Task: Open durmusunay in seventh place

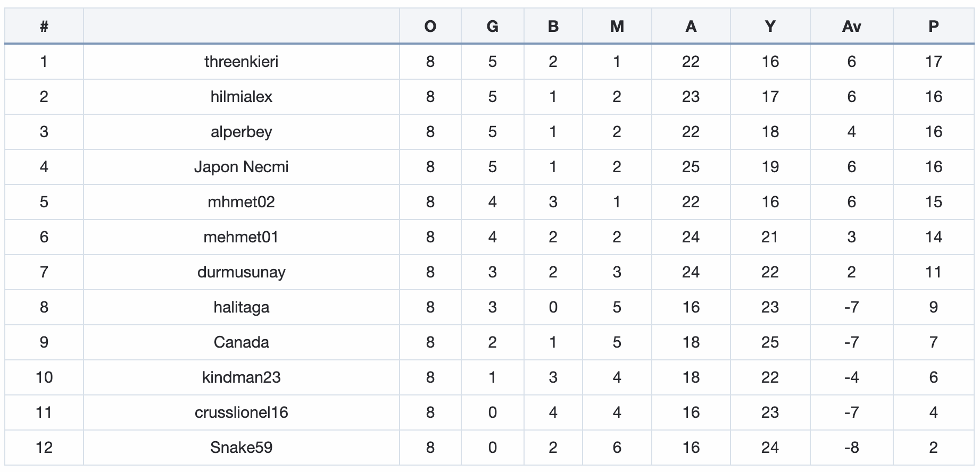Action: tap(242, 272)
